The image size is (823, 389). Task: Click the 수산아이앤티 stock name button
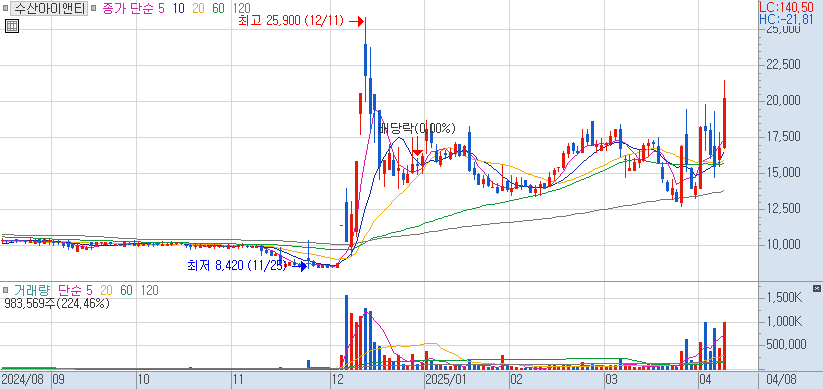[x=49, y=8]
